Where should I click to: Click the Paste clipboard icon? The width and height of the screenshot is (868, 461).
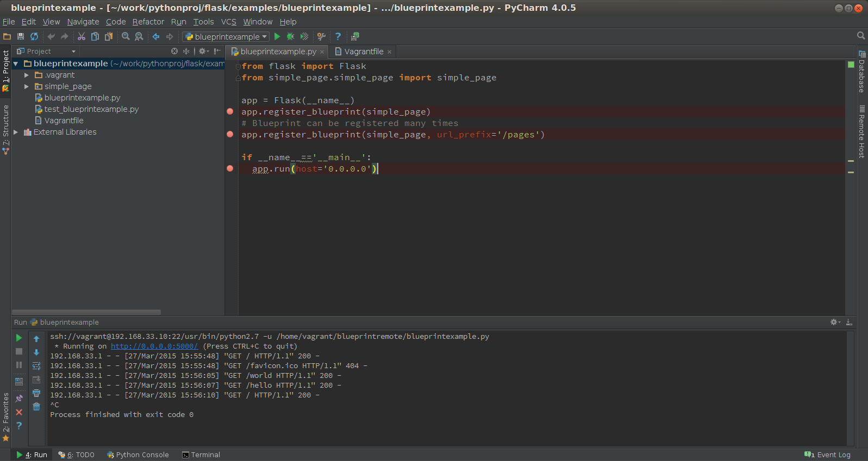click(109, 36)
